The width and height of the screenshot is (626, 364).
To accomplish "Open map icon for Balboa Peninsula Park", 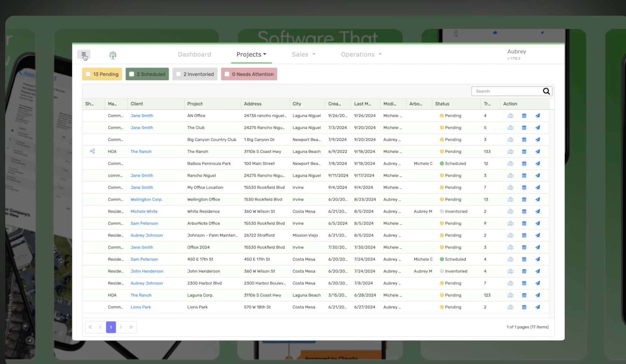I will pyautogui.click(x=510, y=164).
